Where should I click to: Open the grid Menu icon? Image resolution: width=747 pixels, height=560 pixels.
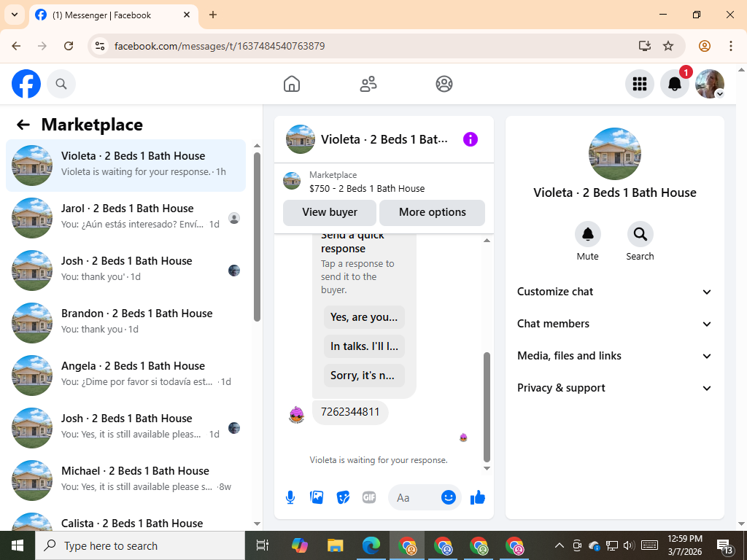click(639, 84)
